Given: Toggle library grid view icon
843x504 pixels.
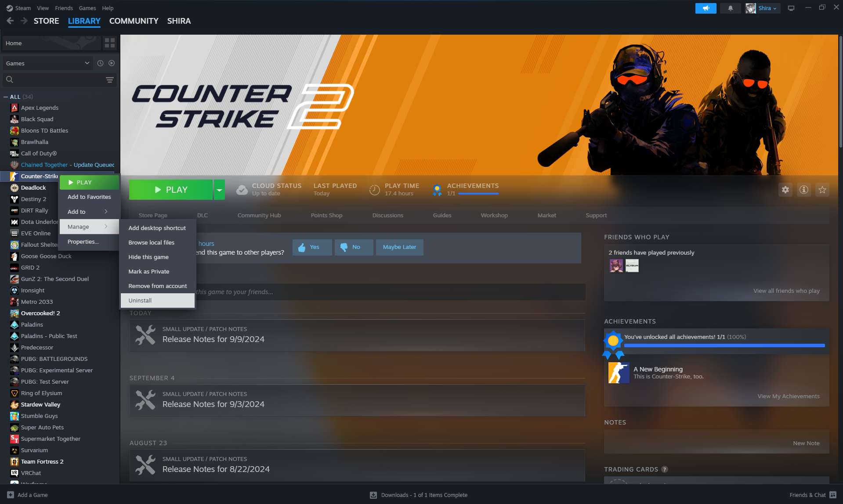Looking at the screenshot, I should click(110, 43).
